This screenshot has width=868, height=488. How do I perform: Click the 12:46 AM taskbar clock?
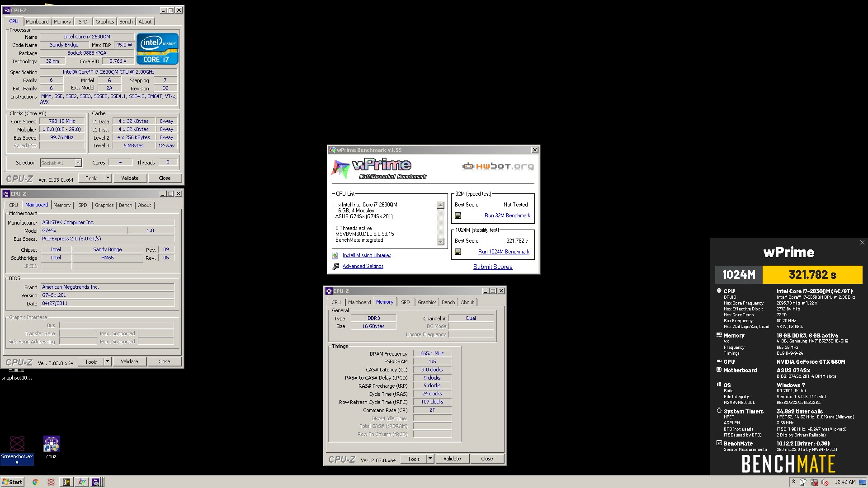845,482
